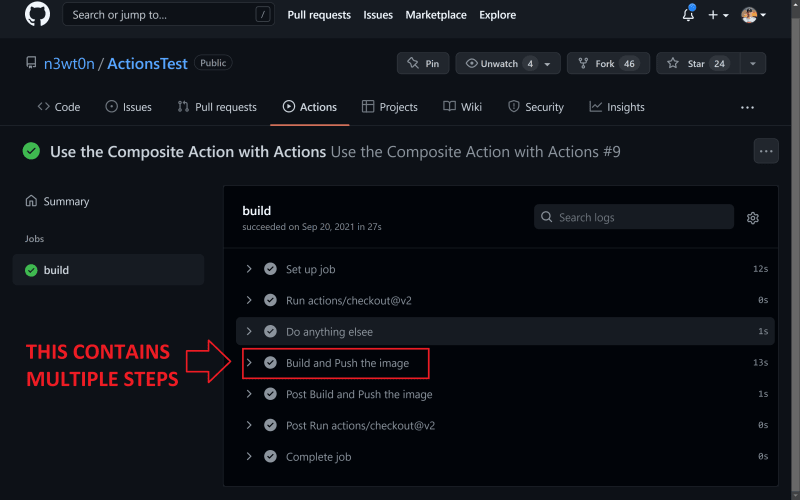Open the Security tab
Screen dimensions: 800x500
[536, 107]
